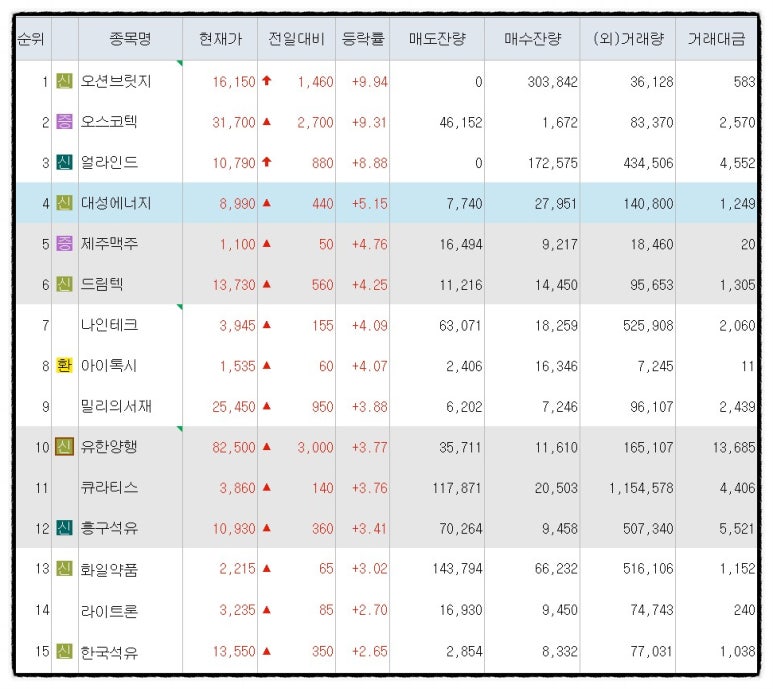Sort by the 매수잔량 column header
The width and height of the screenshot is (773, 689).
(532, 38)
